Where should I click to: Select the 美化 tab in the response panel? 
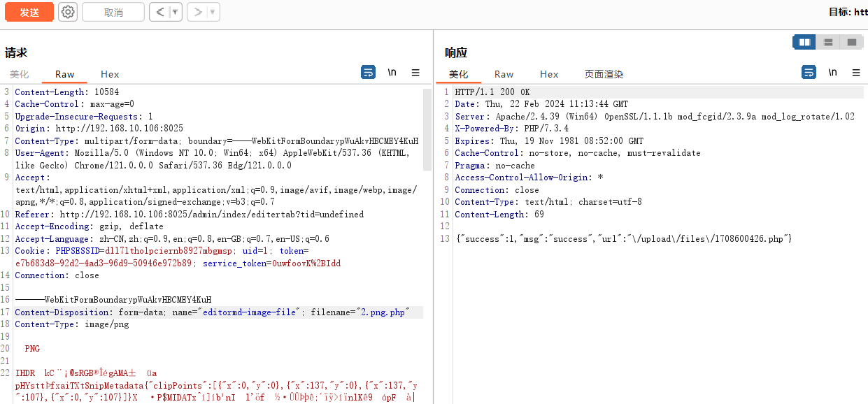(458, 74)
